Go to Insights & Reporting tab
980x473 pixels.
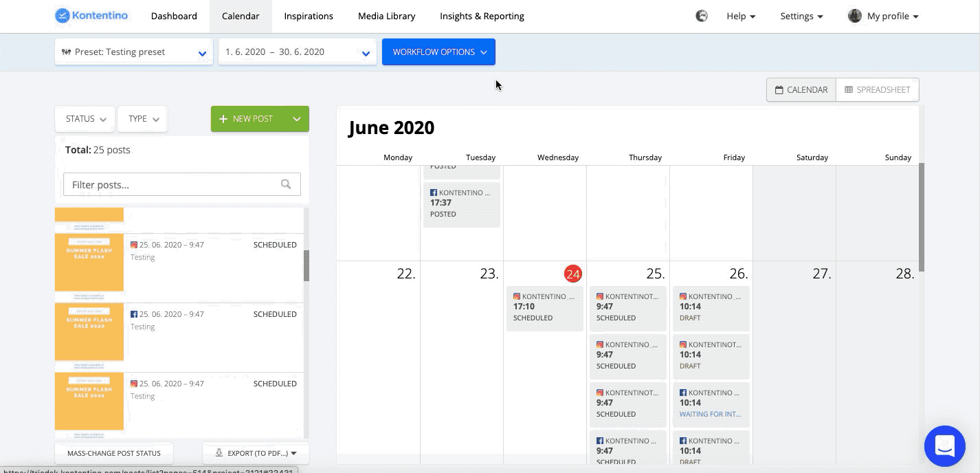tap(482, 16)
